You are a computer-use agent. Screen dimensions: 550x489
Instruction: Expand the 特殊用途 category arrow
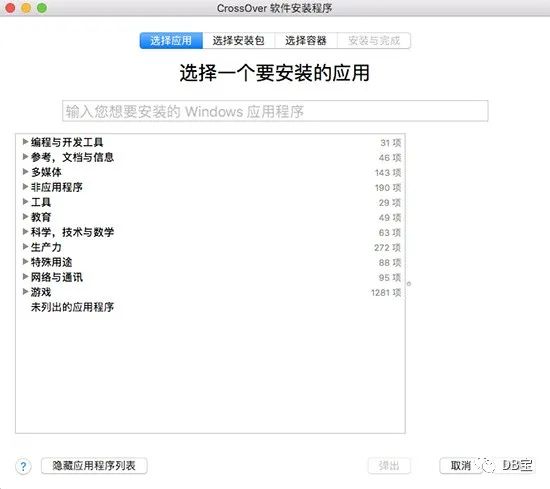tap(25, 262)
